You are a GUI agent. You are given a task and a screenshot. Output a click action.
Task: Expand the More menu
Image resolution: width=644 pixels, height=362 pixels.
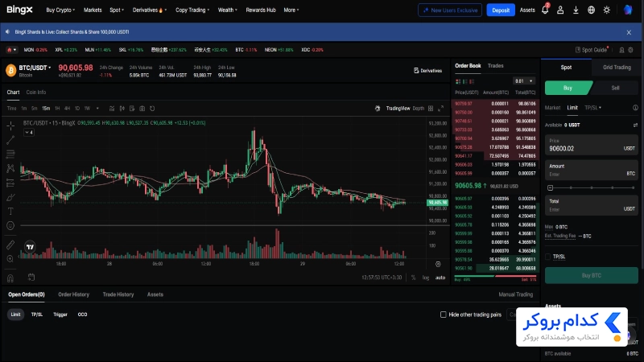[291, 10]
